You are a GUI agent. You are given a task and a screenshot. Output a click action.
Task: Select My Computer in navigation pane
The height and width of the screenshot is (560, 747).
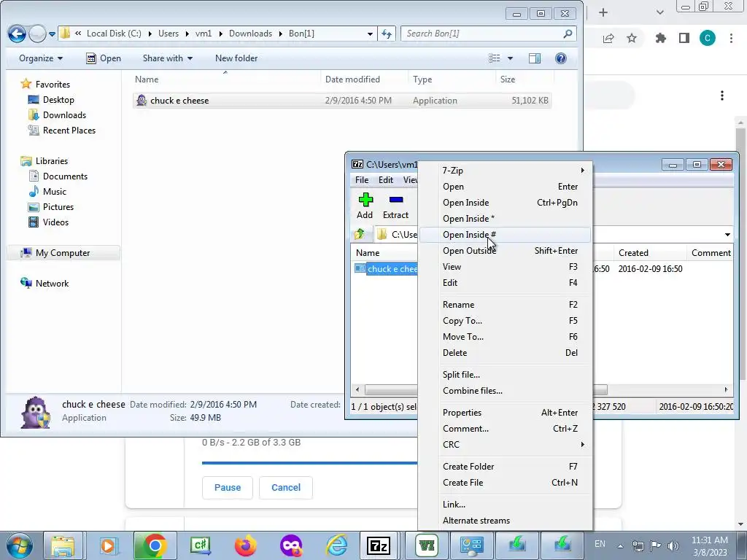(63, 253)
